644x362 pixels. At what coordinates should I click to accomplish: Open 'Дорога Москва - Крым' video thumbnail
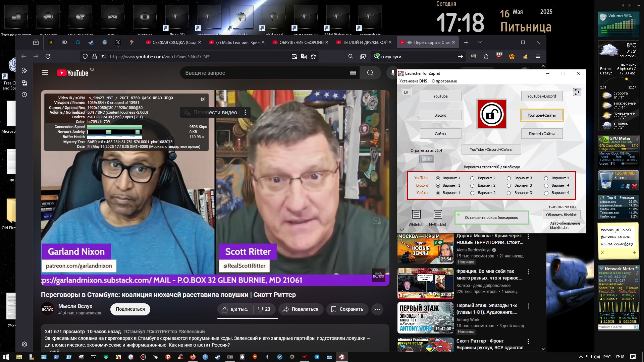(425, 248)
